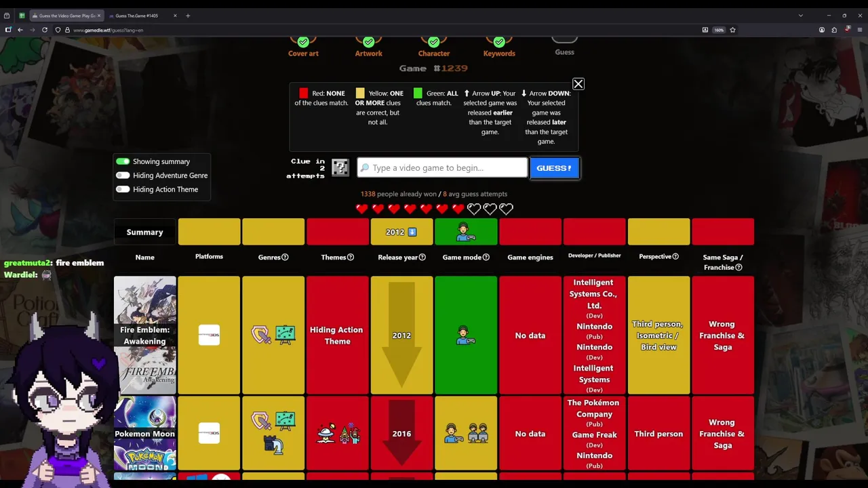The image size is (868, 488).
Task: Toggle the Showing summary switch
Action: tap(123, 161)
